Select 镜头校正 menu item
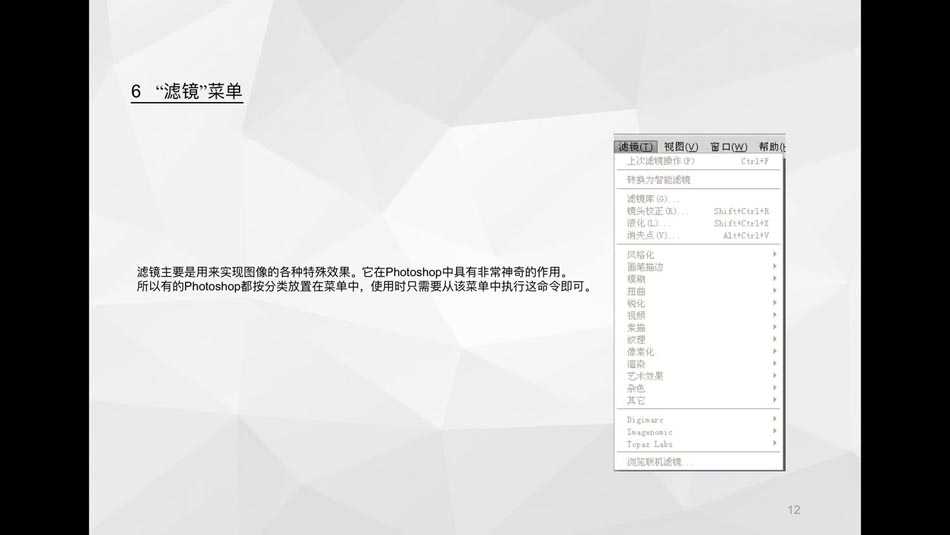Viewport: 950px width, 535px height. [x=657, y=211]
